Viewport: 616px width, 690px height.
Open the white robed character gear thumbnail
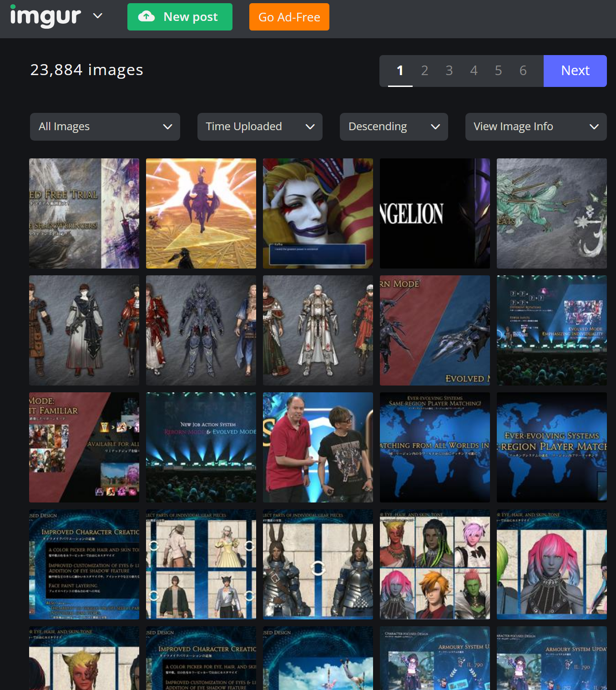pyautogui.click(x=84, y=330)
